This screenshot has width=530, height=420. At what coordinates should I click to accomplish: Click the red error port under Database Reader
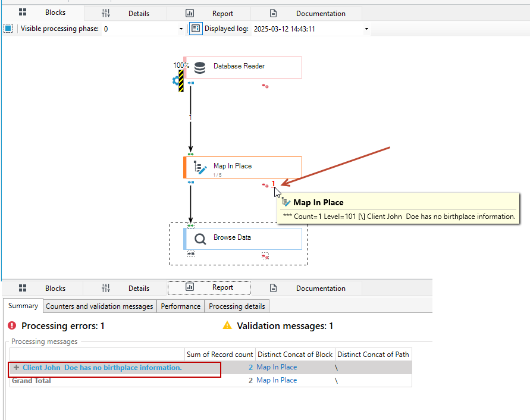265,86
